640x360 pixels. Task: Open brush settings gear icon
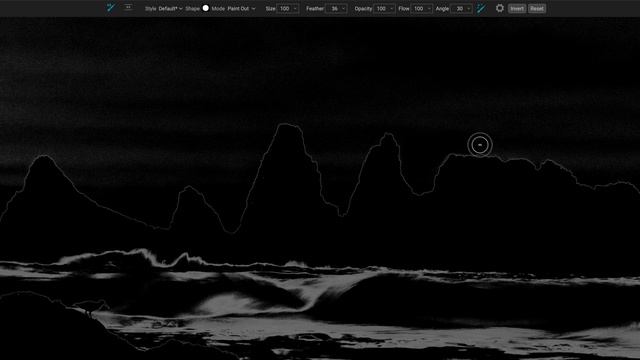pyautogui.click(x=500, y=8)
